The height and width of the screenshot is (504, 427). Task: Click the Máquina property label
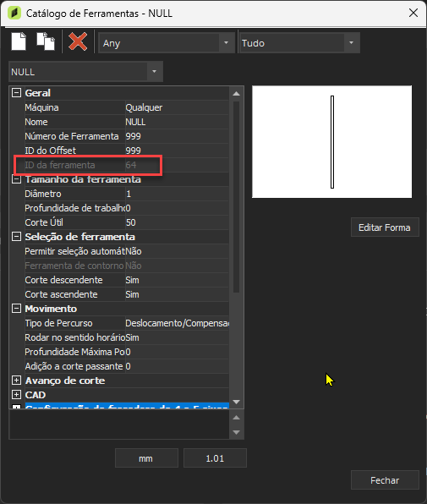pyautogui.click(x=41, y=107)
